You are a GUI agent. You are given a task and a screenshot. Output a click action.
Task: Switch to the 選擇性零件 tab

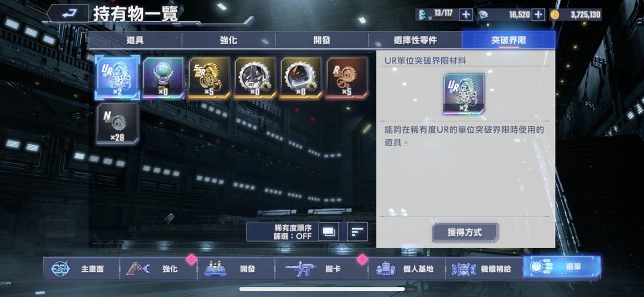click(415, 40)
